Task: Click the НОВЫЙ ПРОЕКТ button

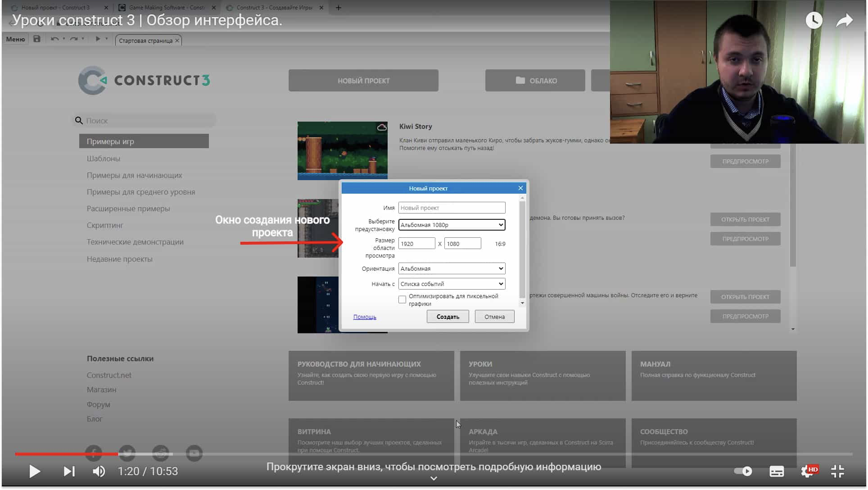Action: click(363, 81)
